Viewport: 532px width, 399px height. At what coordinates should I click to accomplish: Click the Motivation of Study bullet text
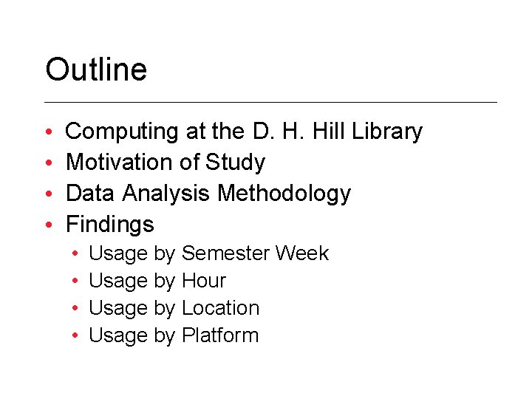[x=166, y=163]
